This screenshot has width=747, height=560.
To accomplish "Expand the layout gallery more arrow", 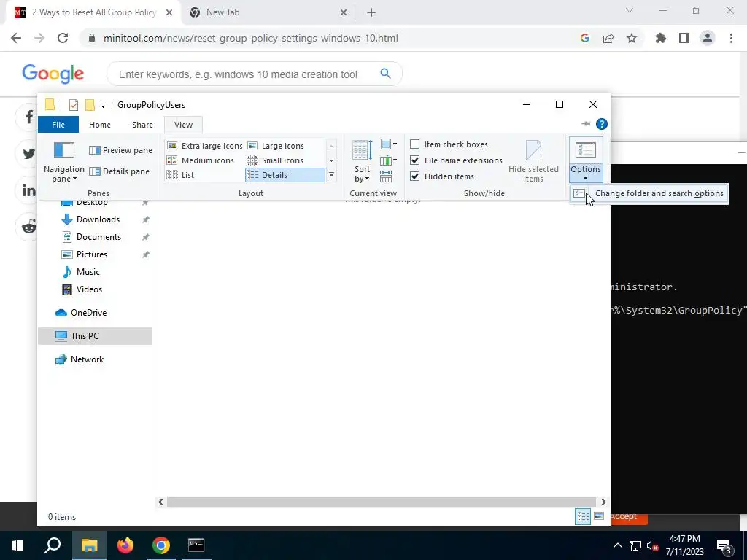I will (x=332, y=175).
